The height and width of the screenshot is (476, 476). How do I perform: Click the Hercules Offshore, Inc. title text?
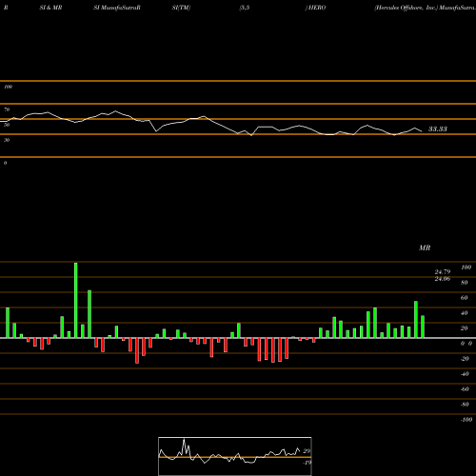(x=407, y=8)
